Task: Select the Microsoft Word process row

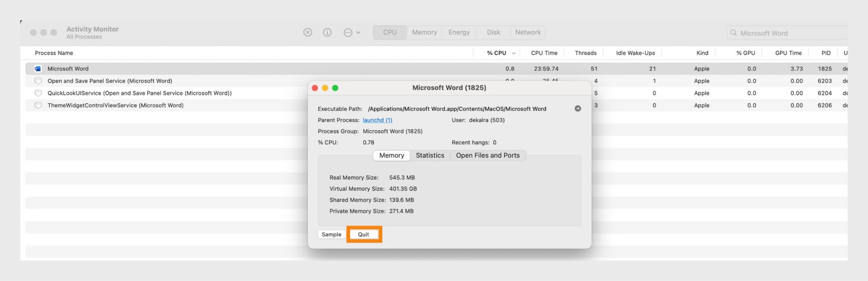Action: tap(436, 69)
